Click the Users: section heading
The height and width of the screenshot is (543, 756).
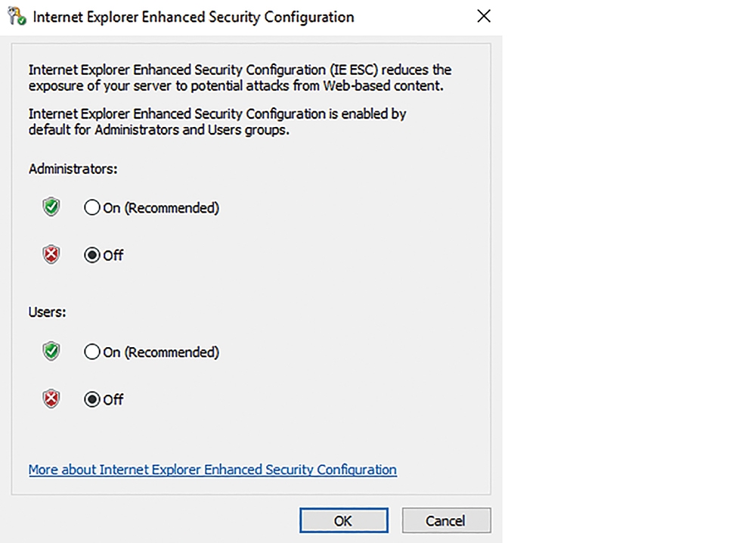tap(47, 312)
